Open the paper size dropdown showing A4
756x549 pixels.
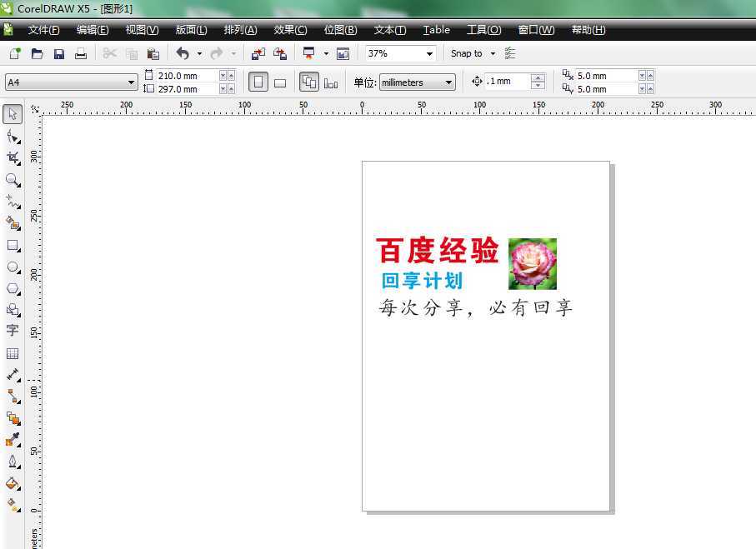(x=129, y=82)
